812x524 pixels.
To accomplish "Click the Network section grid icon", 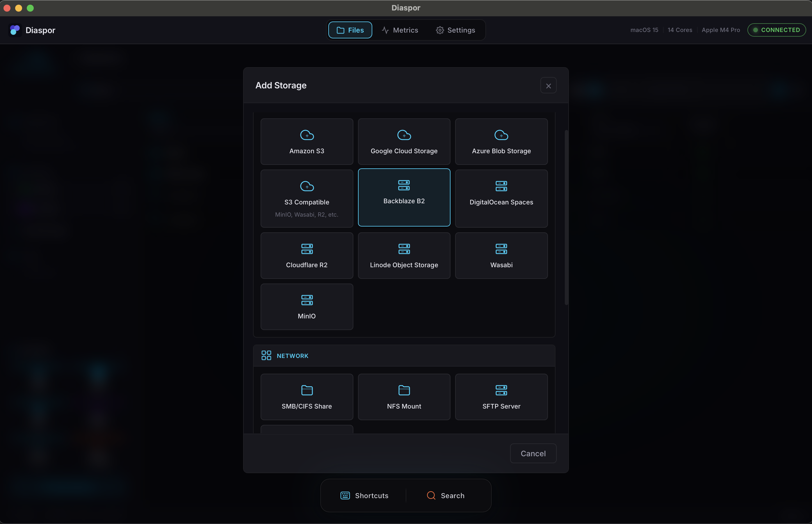I will [x=266, y=356].
